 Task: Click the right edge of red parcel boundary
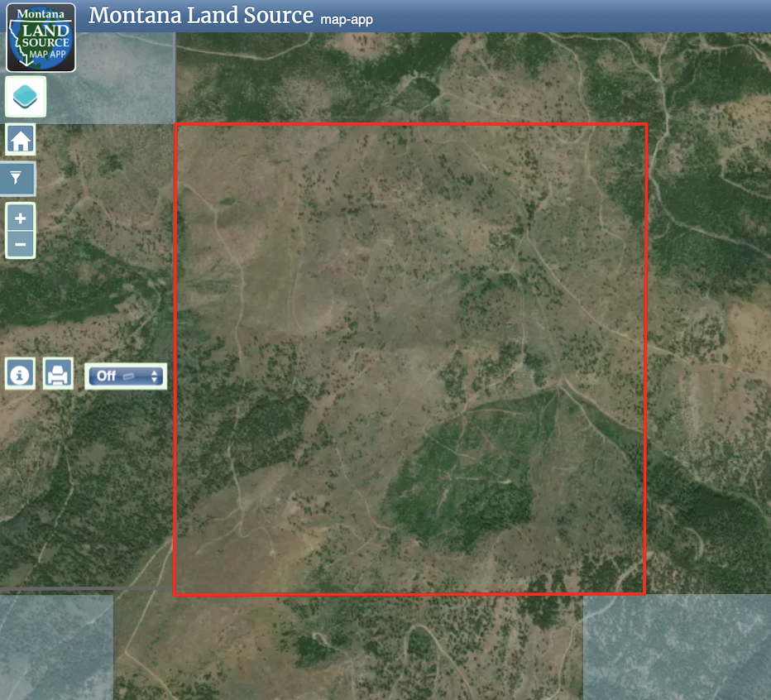point(645,356)
